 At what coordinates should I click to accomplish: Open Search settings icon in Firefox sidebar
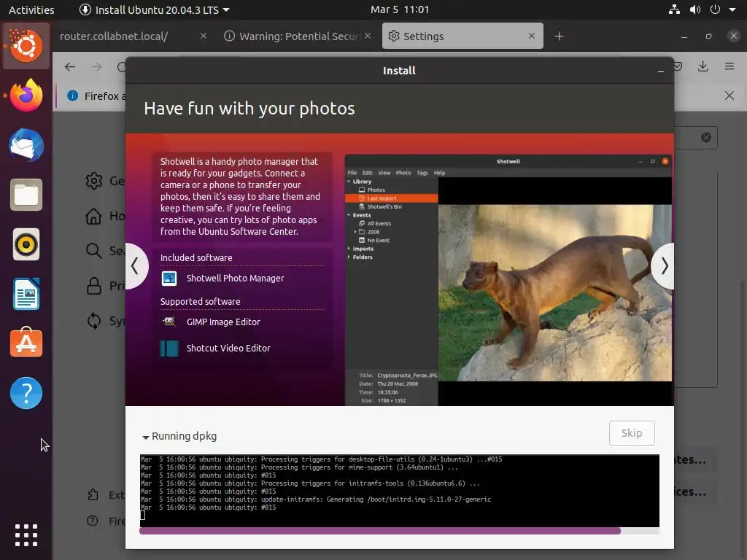[x=94, y=251]
